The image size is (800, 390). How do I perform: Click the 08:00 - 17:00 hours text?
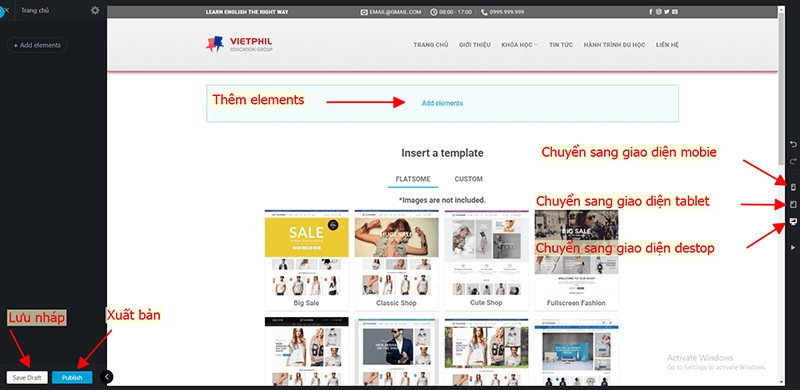pos(456,12)
